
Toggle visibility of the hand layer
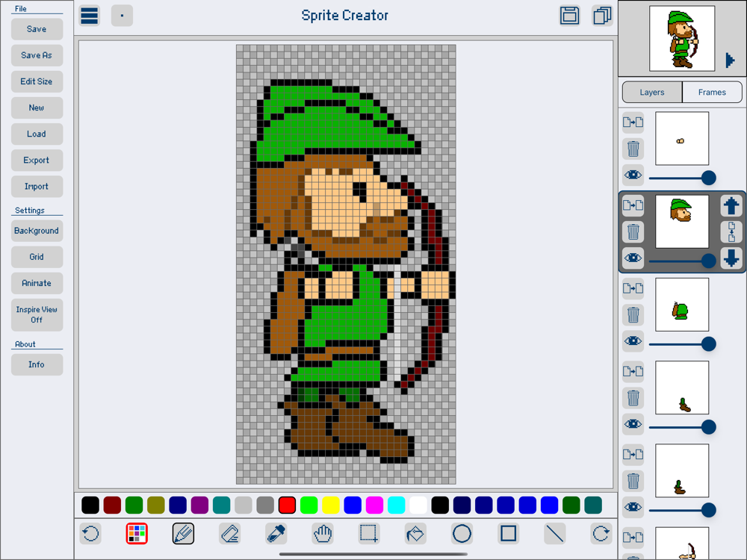click(x=633, y=175)
